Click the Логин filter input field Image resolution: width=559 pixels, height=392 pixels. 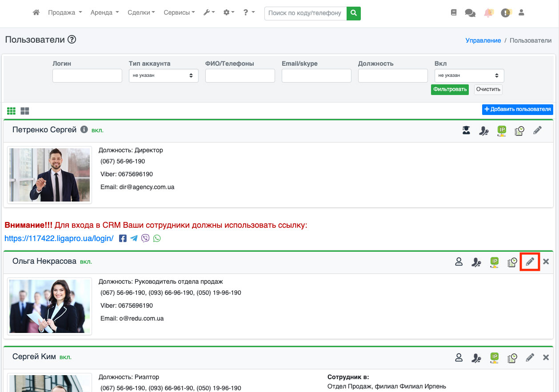click(x=87, y=75)
